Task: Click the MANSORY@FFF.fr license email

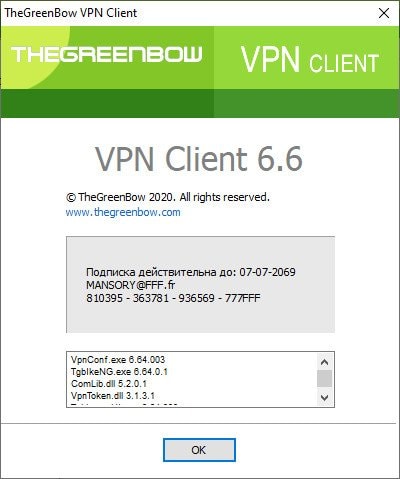Action: (x=130, y=285)
